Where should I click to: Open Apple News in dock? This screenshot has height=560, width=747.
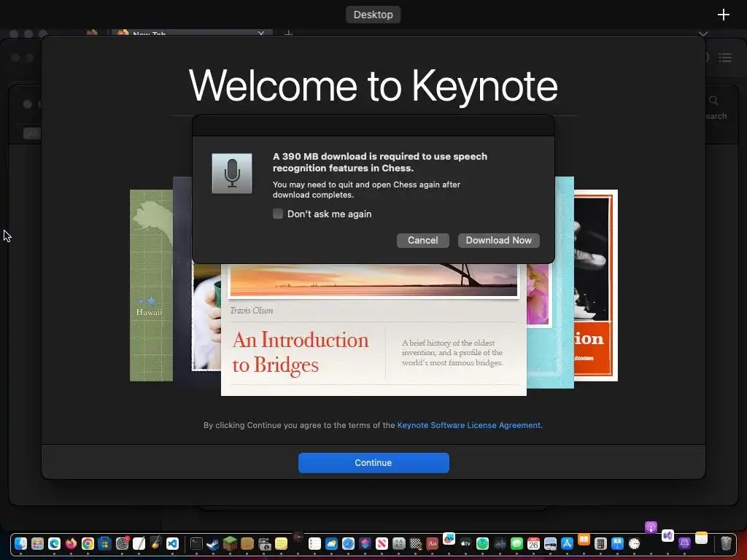click(x=382, y=543)
